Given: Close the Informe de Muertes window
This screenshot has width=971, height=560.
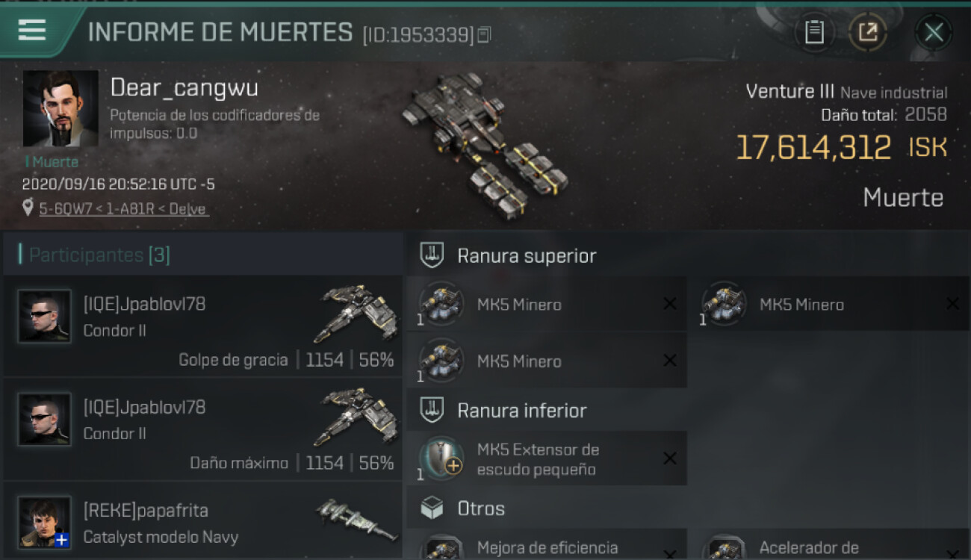Looking at the screenshot, I should (x=934, y=32).
